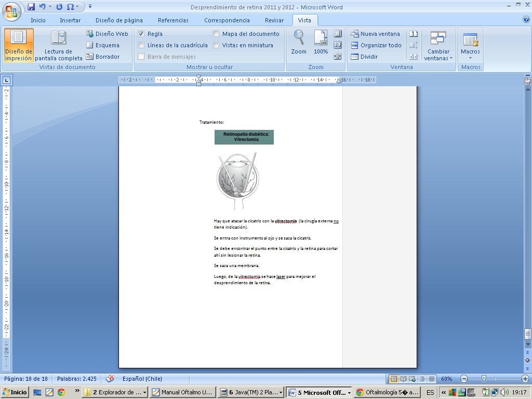The image size is (532, 399).
Task: Toggle Mapa del documento checkbox
Action: [216, 34]
